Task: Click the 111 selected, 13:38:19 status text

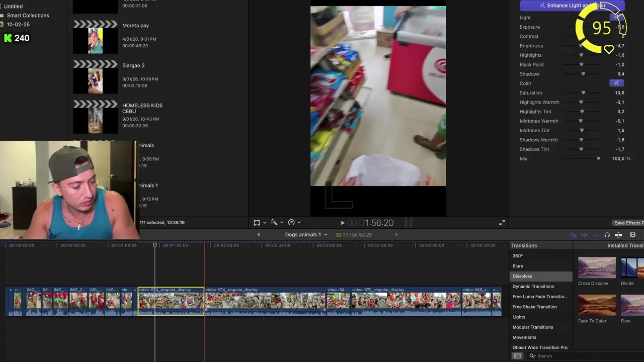Action: (x=162, y=223)
